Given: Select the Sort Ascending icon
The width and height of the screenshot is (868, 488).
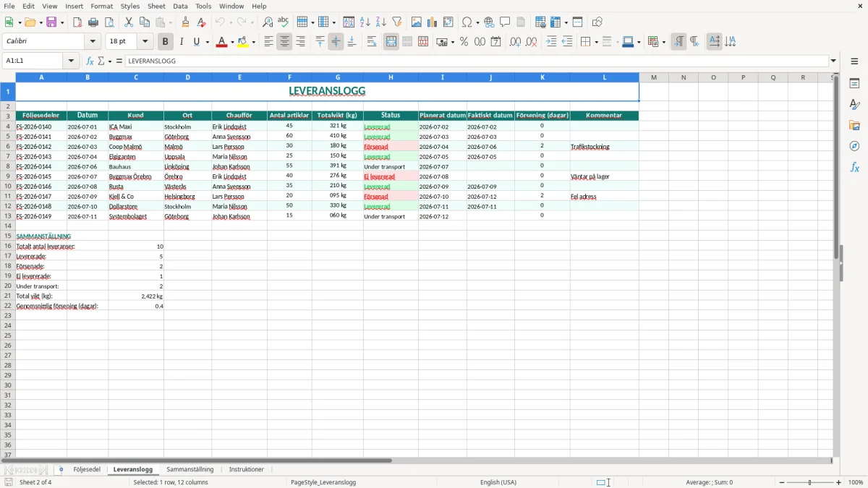Looking at the screenshot, I should [x=365, y=22].
